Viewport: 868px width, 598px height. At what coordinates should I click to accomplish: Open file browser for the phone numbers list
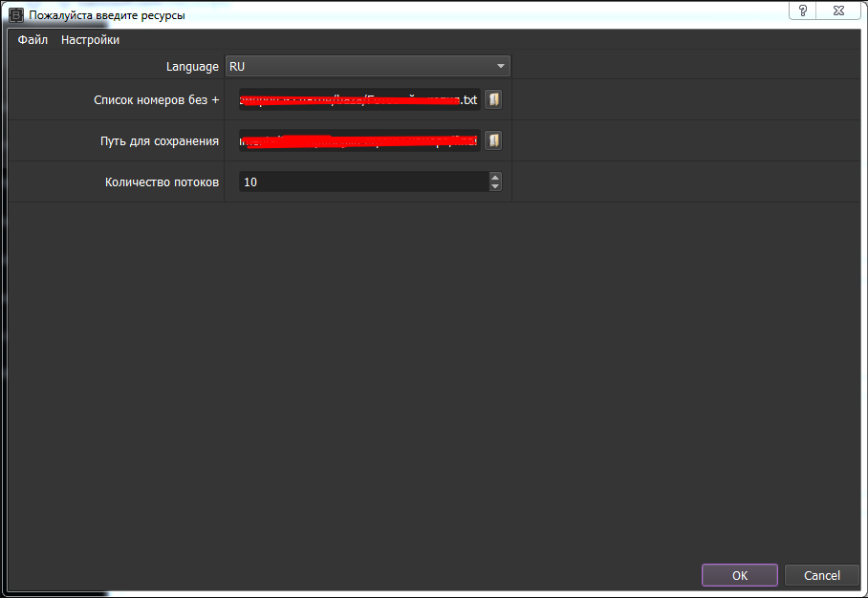493,99
